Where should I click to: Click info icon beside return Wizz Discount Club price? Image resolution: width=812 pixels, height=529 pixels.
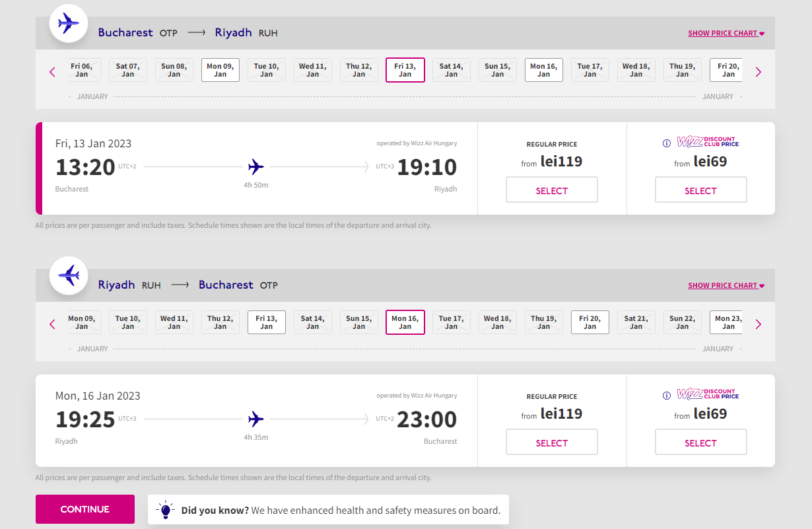[666, 396]
